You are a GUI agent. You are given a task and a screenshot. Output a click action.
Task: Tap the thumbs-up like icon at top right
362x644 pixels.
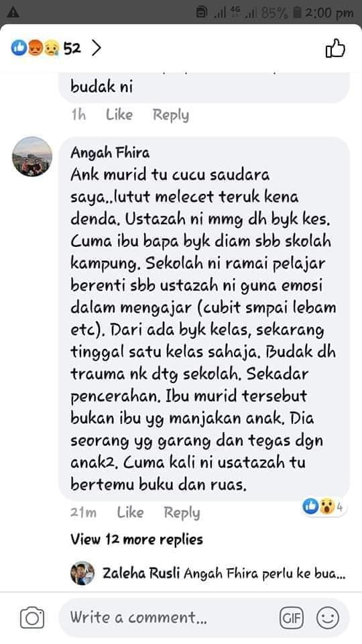click(x=335, y=48)
